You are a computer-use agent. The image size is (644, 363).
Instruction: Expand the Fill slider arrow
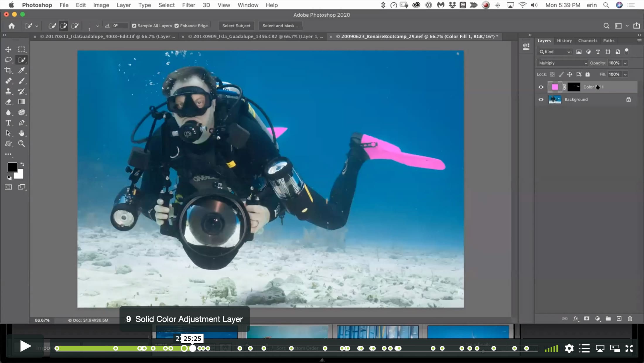click(625, 74)
